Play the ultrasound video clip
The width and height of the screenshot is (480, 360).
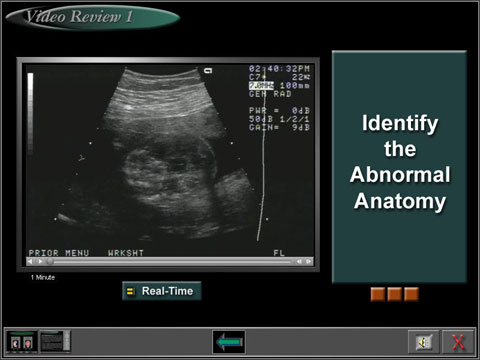pyautogui.click(x=40, y=262)
